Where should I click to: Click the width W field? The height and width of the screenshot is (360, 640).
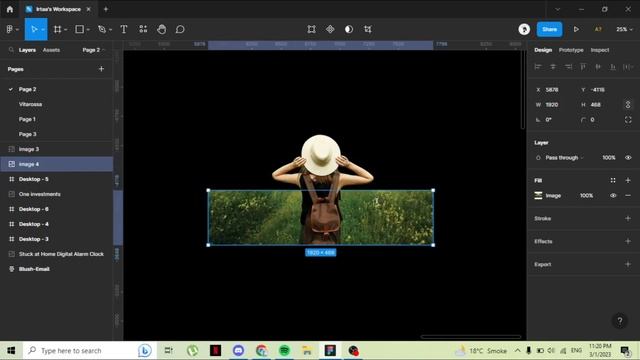pyautogui.click(x=552, y=104)
